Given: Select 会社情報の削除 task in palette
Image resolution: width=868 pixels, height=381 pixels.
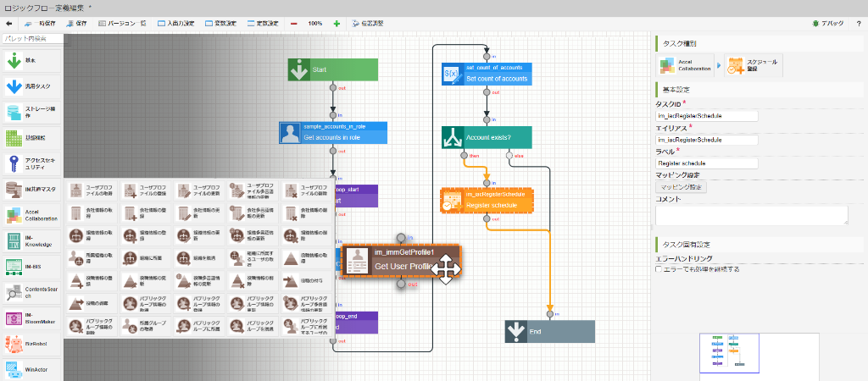Looking at the screenshot, I should pos(307,213).
